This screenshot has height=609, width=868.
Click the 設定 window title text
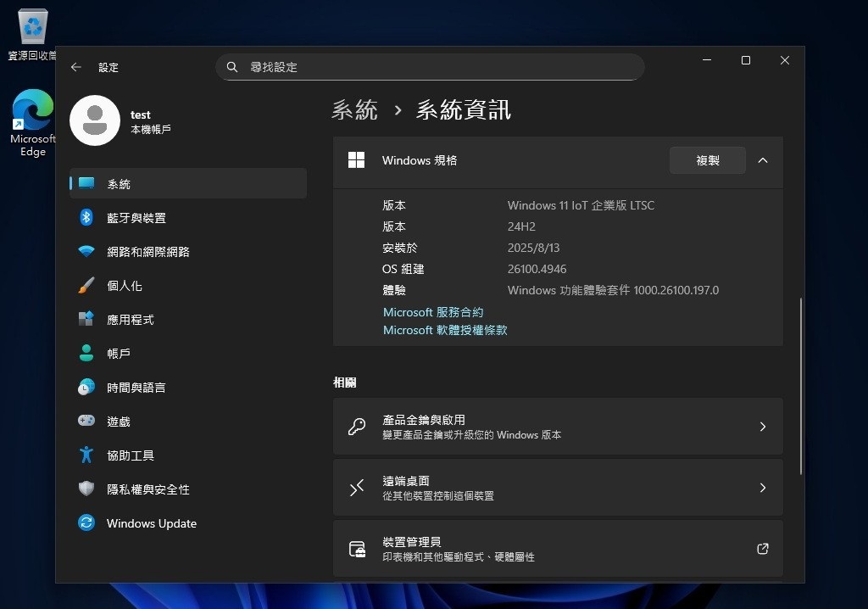(x=108, y=68)
